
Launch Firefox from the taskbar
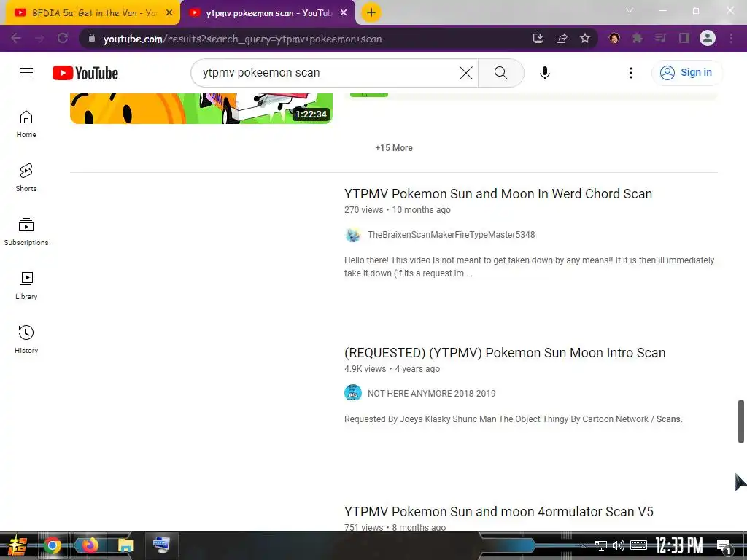(x=90, y=545)
